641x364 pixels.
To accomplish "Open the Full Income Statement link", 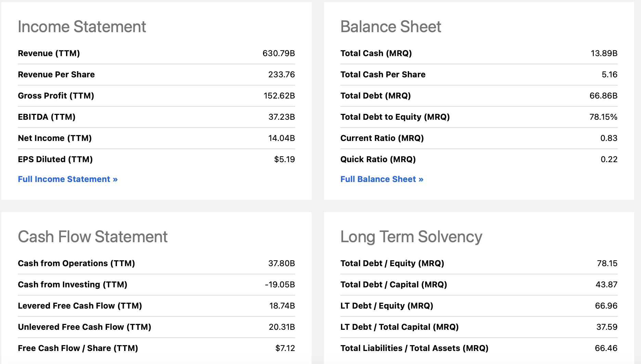I will click(68, 179).
